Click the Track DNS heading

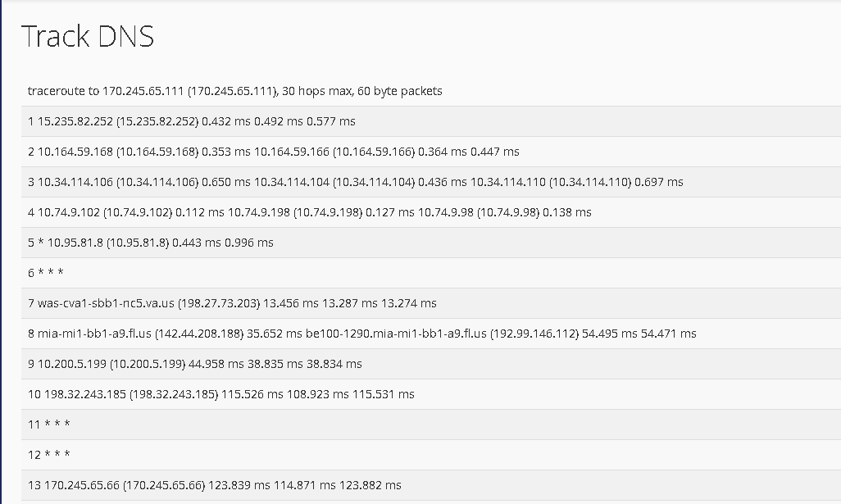[88, 36]
